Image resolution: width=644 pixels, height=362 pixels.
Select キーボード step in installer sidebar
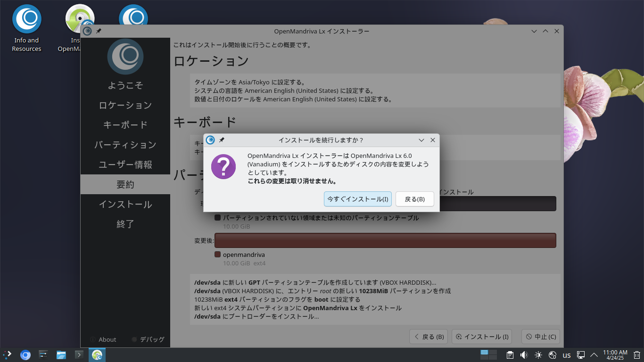[x=125, y=125]
